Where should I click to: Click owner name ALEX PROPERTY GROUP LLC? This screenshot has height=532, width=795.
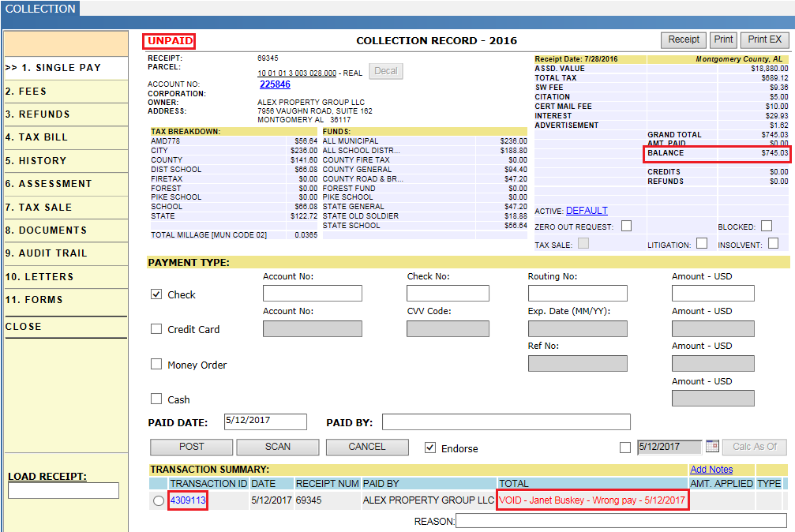(311, 103)
